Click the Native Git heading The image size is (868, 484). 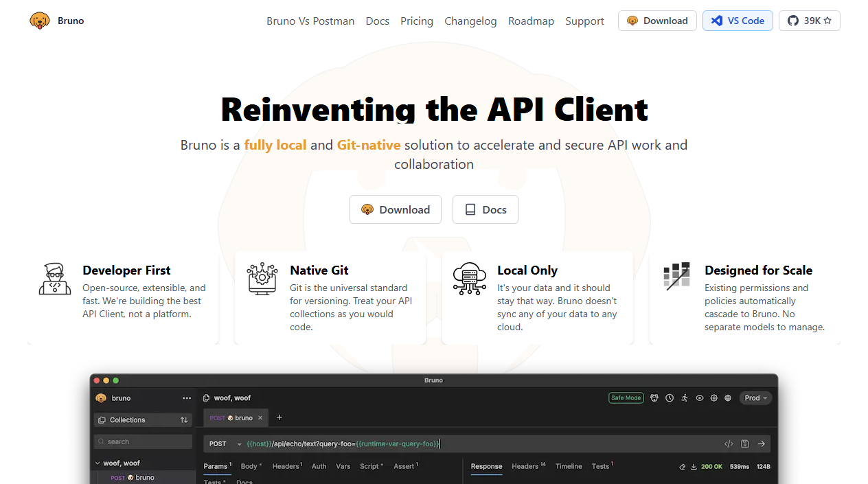point(319,270)
